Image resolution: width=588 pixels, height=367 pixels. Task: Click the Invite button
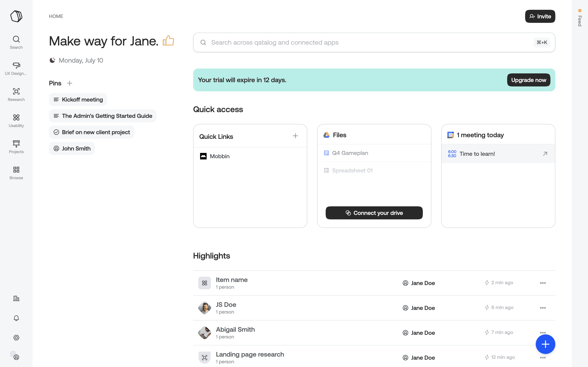click(540, 16)
